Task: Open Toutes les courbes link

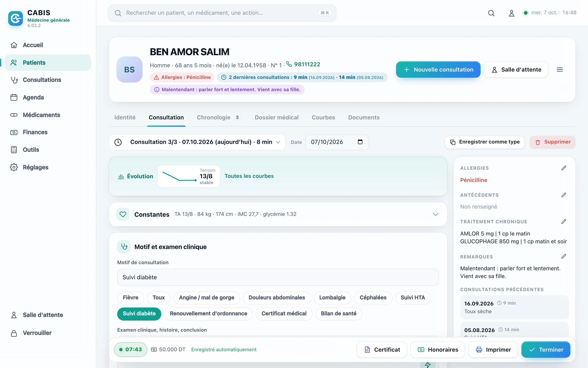Action: 249,176
